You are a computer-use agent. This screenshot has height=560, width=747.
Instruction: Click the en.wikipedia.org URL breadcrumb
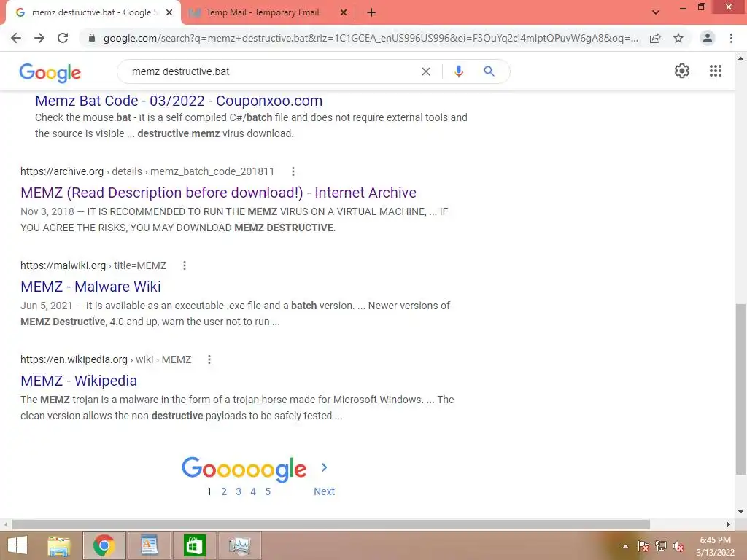106,359
